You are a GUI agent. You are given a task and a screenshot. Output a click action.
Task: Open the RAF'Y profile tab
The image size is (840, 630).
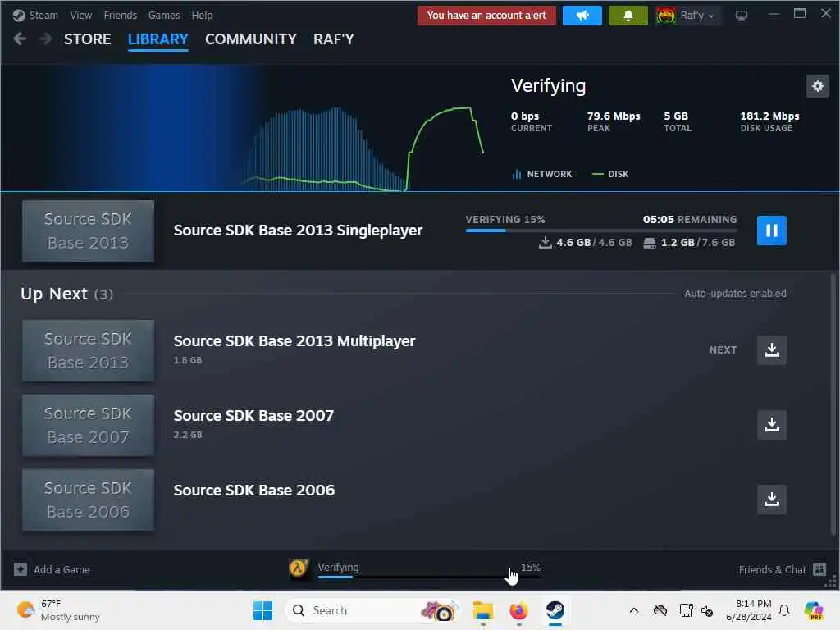click(334, 39)
